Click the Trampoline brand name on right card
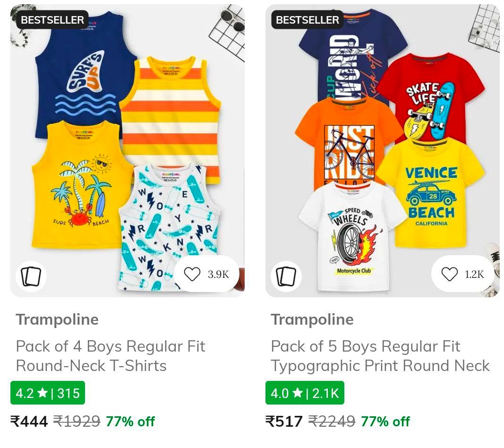 coord(312,319)
